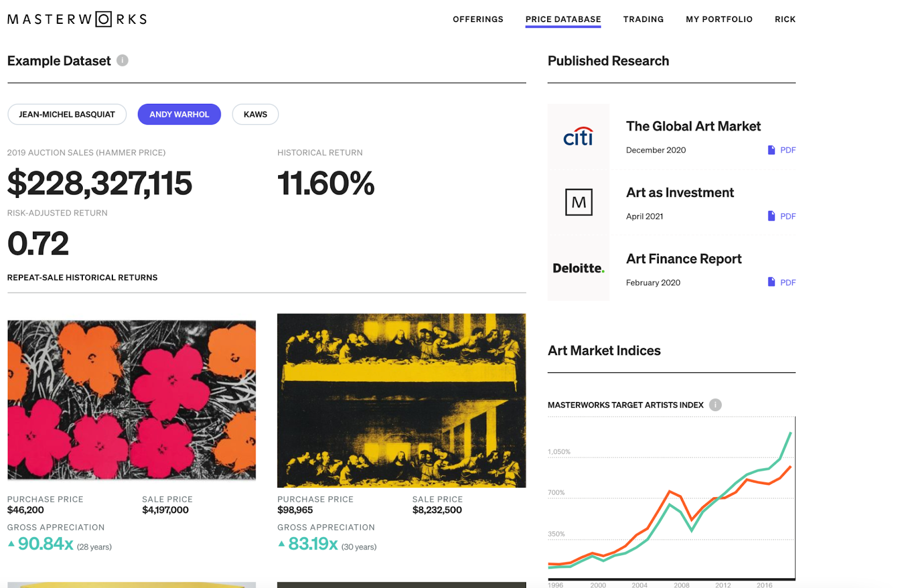Go to the Trading tab
Screen dimensions: 908x588
point(643,19)
